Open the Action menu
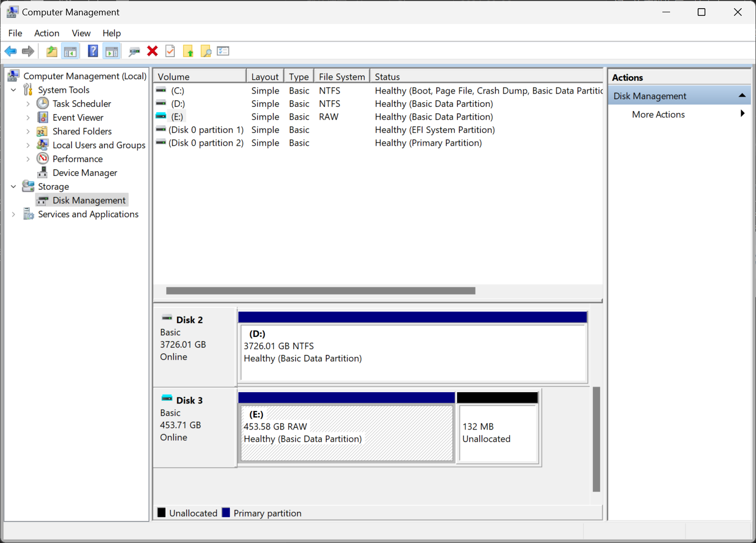The width and height of the screenshot is (756, 543). 47,33
